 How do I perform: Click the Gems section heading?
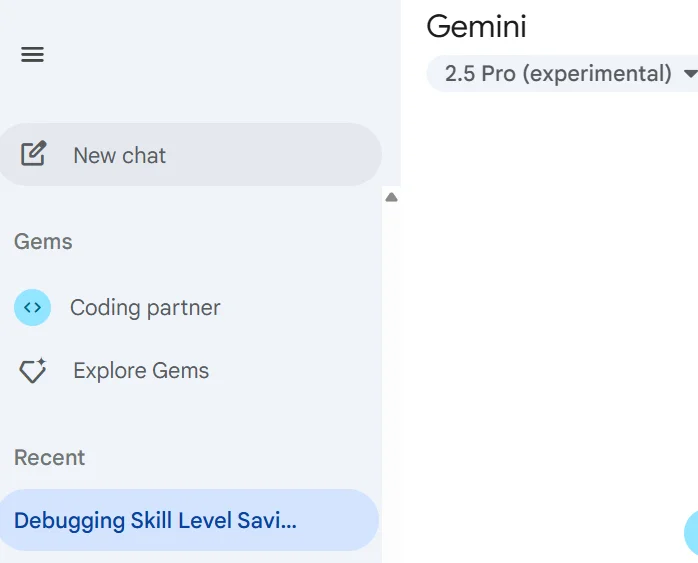[x=43, y=242]
